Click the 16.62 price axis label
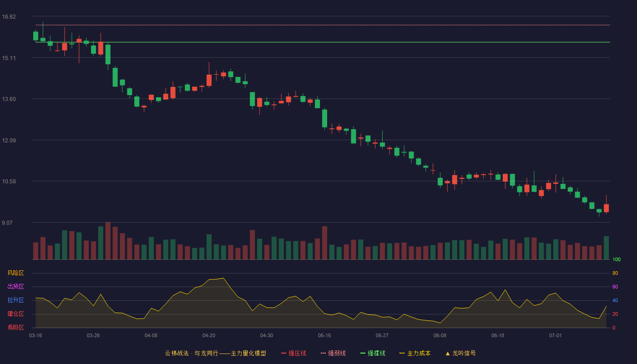This screenshot has width=637, height=364. click(9, 17)
